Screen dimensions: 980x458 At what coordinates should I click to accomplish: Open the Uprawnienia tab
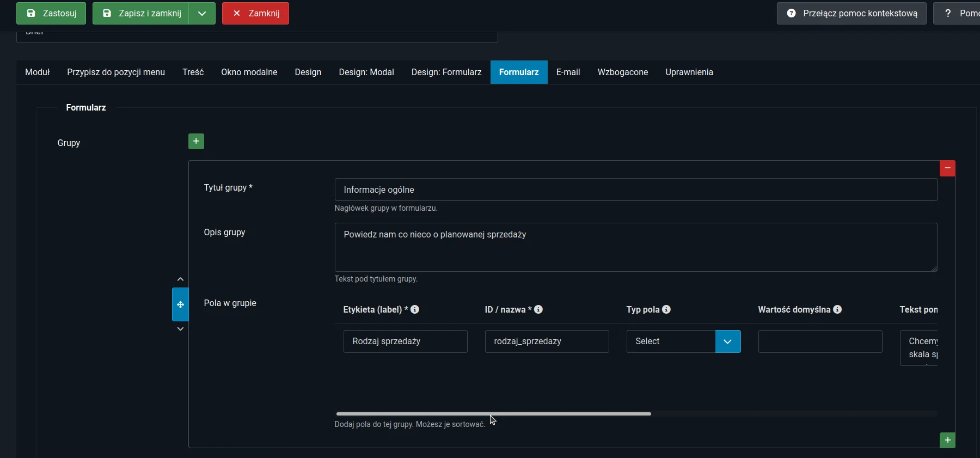(x=689, y=72)
